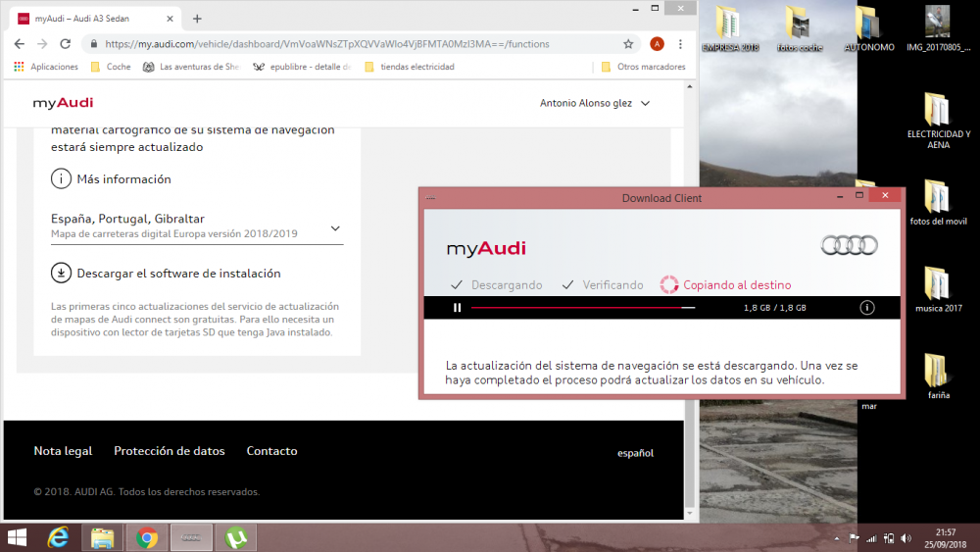
Task: Open the EMPRESA 2018 desktop folder
Action: click(x=729, y=28)
